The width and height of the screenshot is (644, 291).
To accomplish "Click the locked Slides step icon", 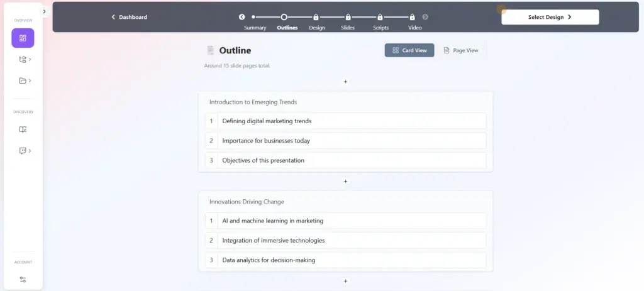I will (348, 18).
